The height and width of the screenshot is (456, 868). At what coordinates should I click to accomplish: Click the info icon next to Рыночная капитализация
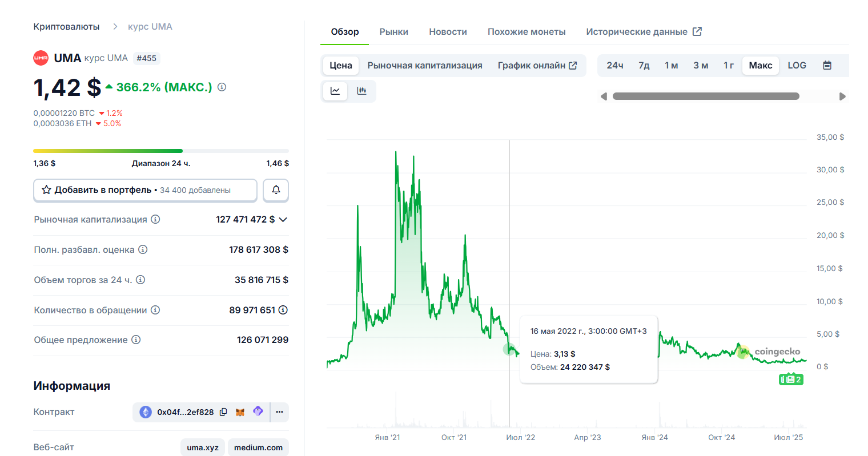155,219
